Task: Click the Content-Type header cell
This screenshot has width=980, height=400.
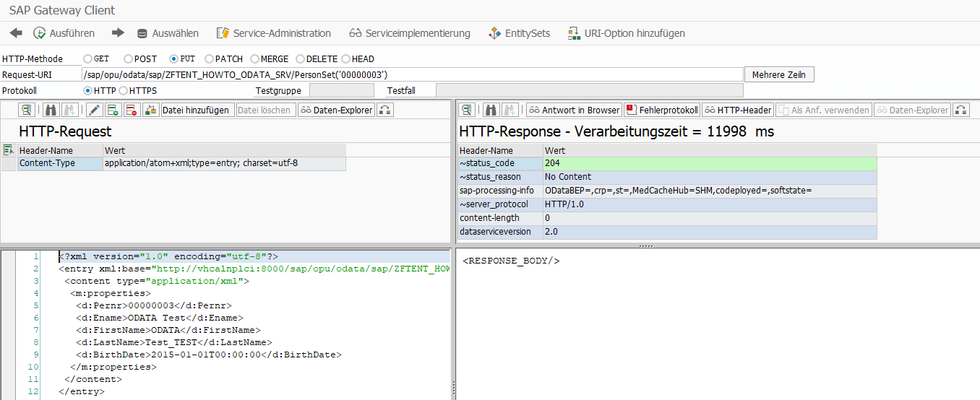Action: coord(61,163)
